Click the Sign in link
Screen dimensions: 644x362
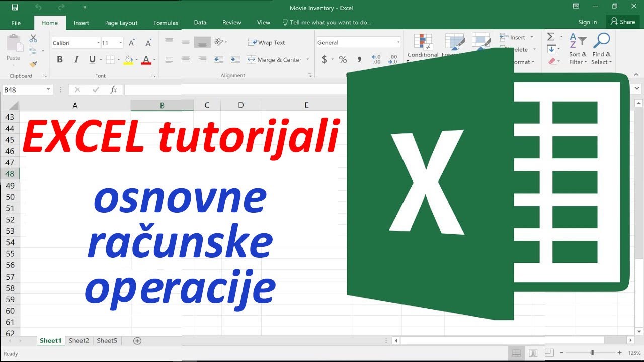[x=588, y=22]
